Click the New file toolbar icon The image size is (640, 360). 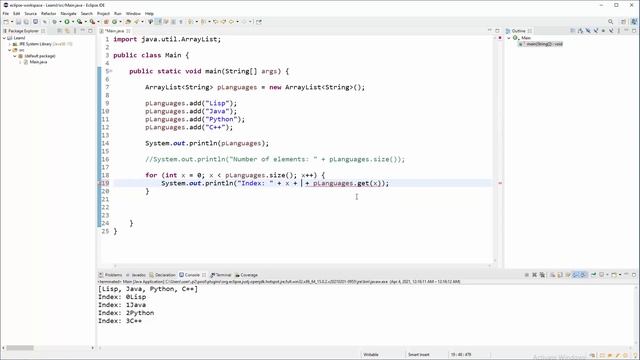point(6,22)
